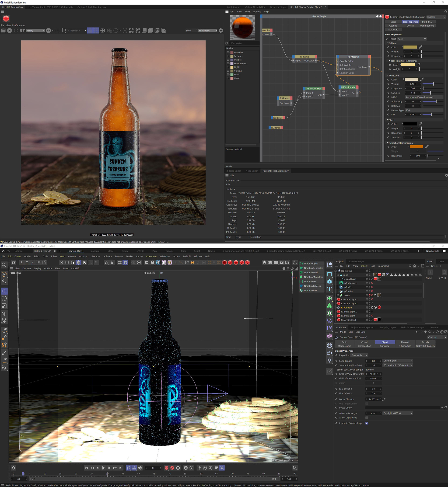This screenshot has width=448, height=487.
Task: Click the NitroBoxMirrorClip icon
Action: click(301, 277)
